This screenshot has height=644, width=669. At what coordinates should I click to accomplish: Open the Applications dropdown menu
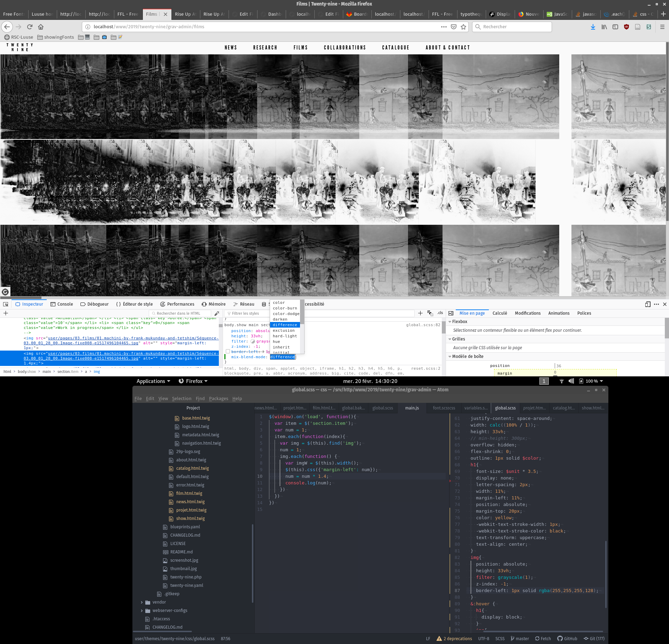[153, 381]
